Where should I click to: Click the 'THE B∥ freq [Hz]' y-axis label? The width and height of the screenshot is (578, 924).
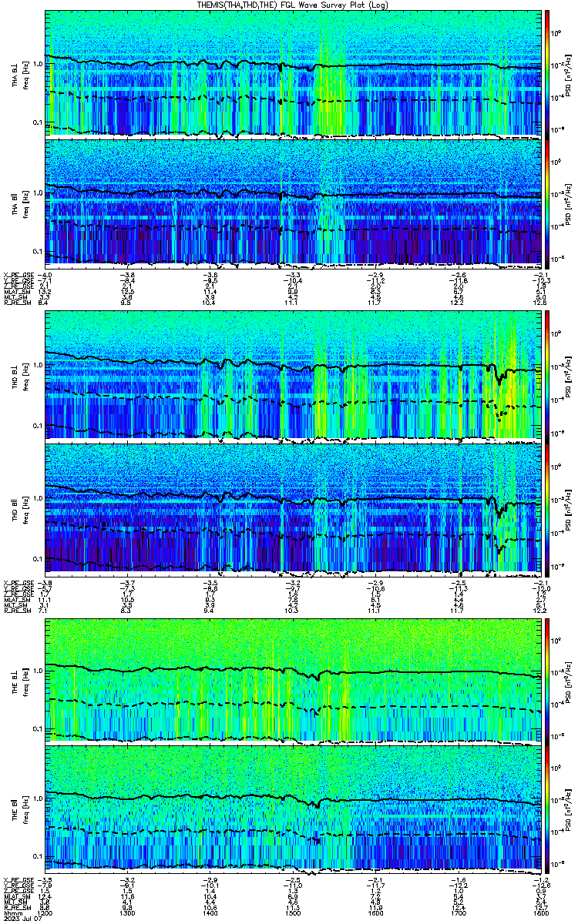[19, 811]
